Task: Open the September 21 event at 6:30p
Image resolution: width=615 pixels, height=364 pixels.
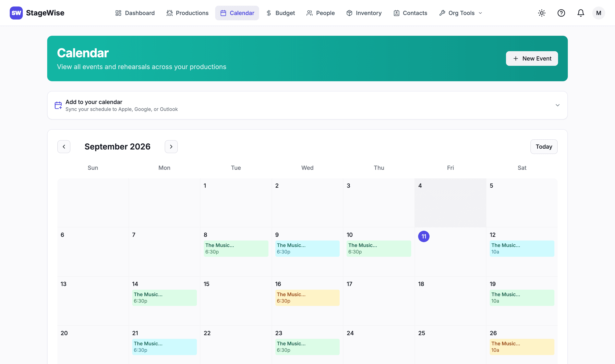Action: tap(165, 347)
